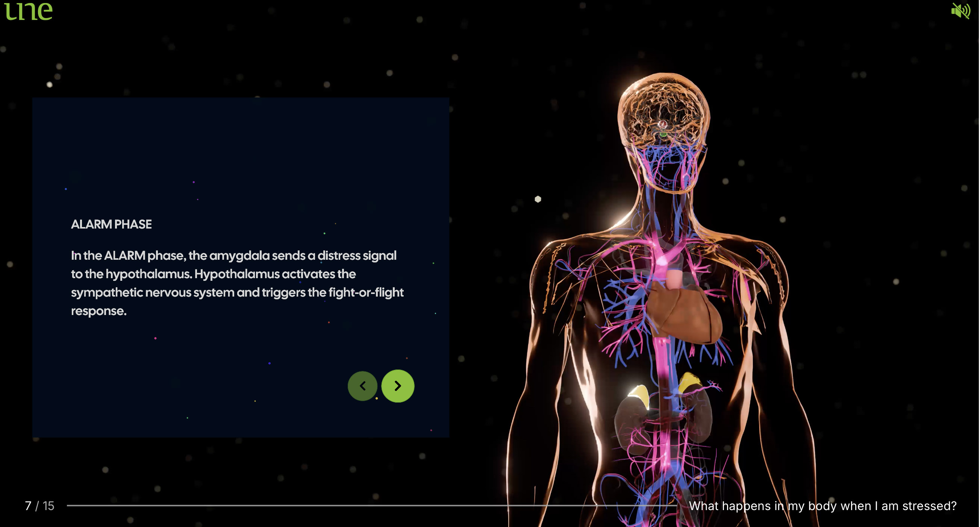Click the white hexagon hotspot near shoulder
The height and width of the screenshot is (527, 980).
(x=538, y=199)
